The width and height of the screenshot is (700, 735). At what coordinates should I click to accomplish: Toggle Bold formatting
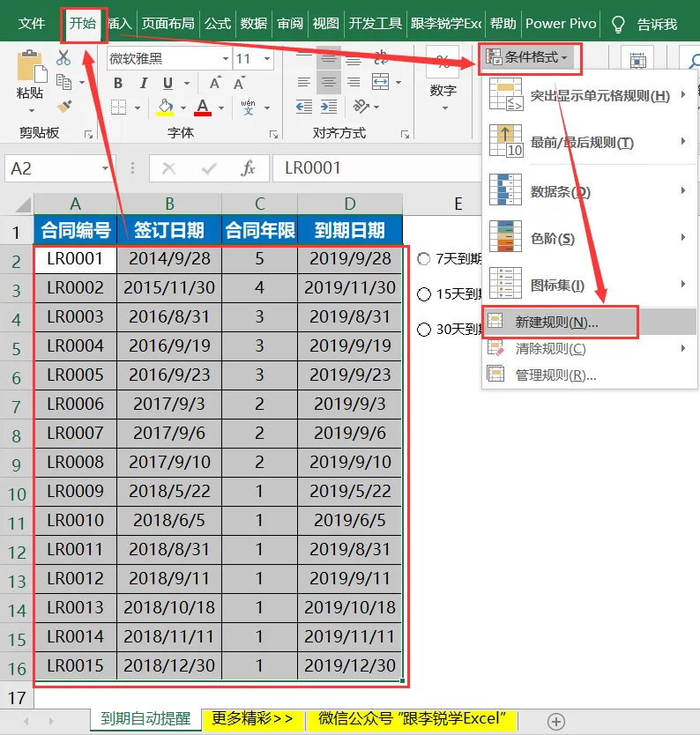tap(118, 84)
